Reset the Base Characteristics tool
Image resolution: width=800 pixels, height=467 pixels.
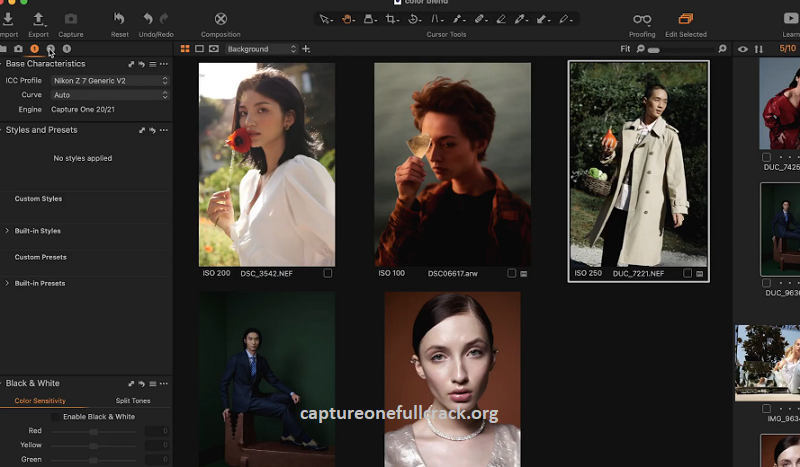pos(141,64)
